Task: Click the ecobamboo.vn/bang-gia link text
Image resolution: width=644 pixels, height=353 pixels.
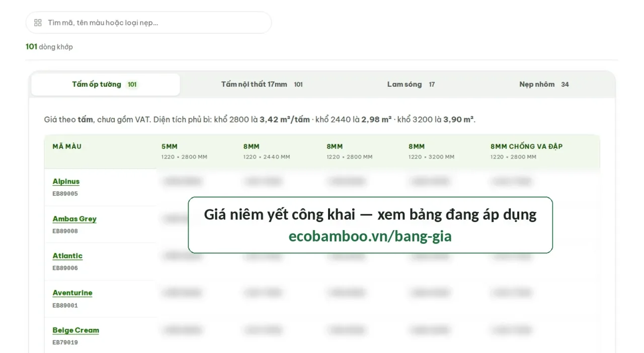Action: [370, 236]
